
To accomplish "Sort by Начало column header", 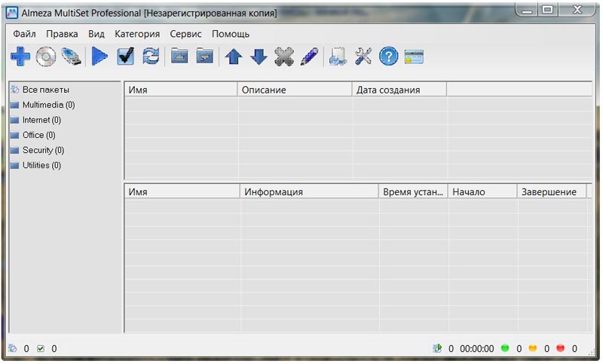I will [482, 191].
